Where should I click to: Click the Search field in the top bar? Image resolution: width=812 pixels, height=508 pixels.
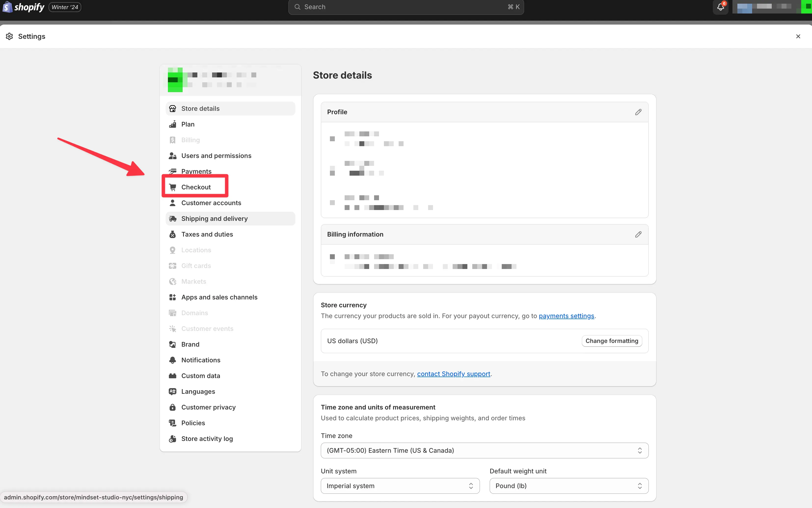pyautogui.click(x=406, y=7)
